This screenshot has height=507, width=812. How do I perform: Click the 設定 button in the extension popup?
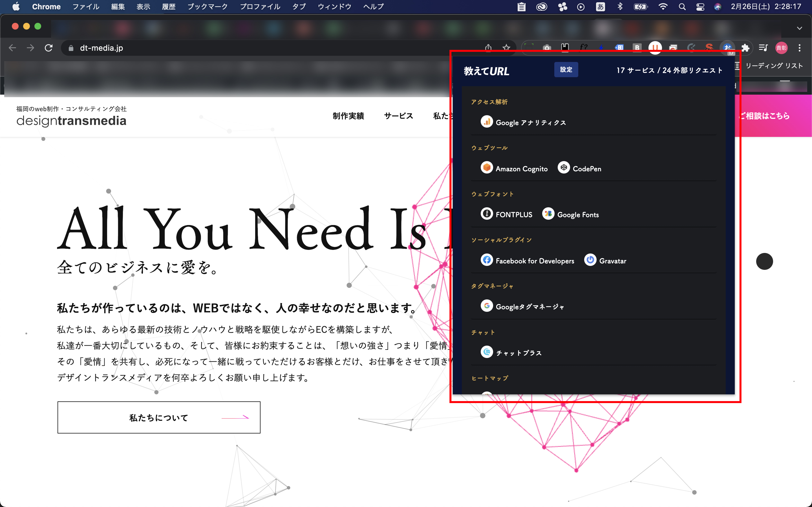(x=566, y=70)
